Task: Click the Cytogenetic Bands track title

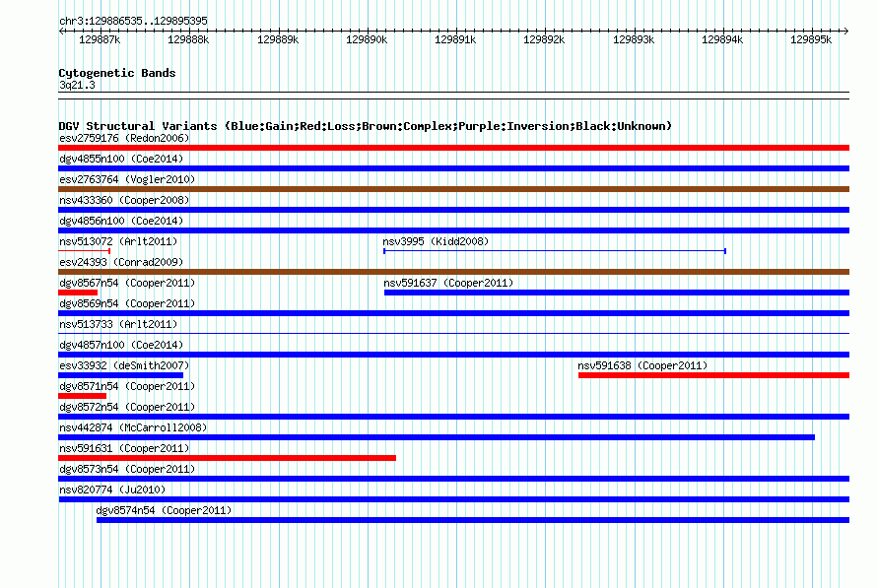Action: pyautogui.click(x=117, y=73)
